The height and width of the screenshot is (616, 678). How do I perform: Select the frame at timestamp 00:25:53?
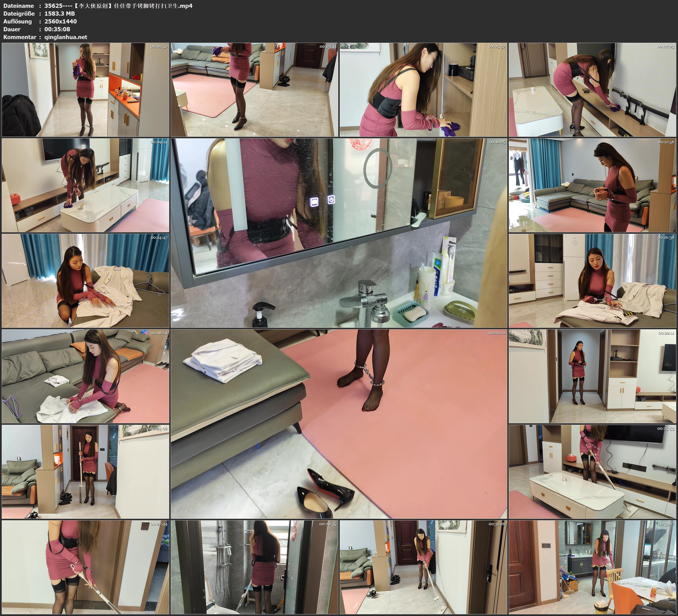(592, 472)
